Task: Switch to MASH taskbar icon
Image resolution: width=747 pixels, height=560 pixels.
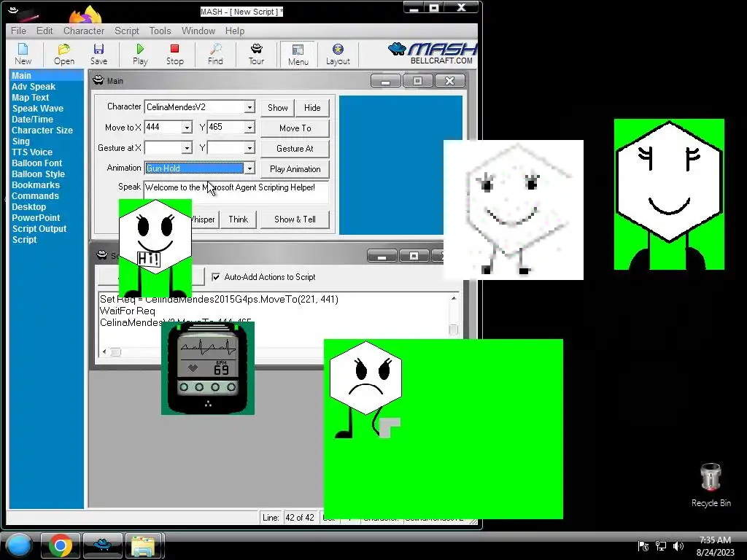Action: tap(102, 545)
